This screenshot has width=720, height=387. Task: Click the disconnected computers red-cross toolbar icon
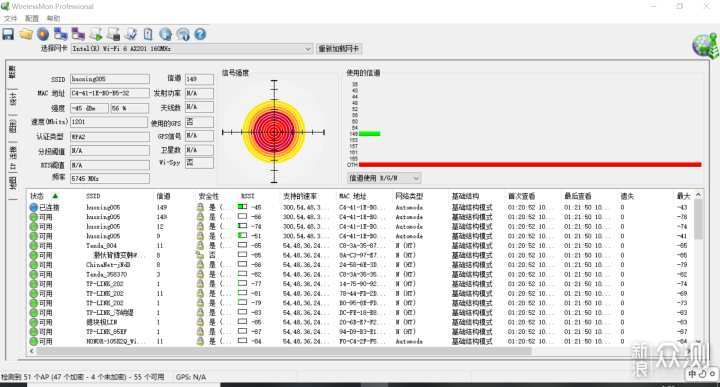click(78, 34)
